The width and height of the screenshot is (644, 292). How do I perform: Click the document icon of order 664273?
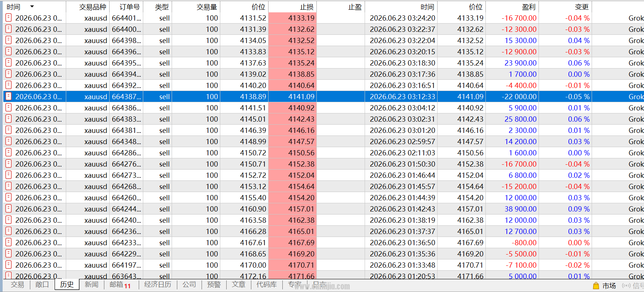click(9, 175)
